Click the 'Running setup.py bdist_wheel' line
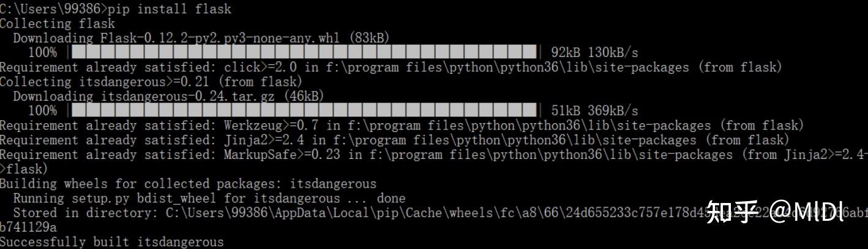The image size is (868, 249). (x=209, y=198)
